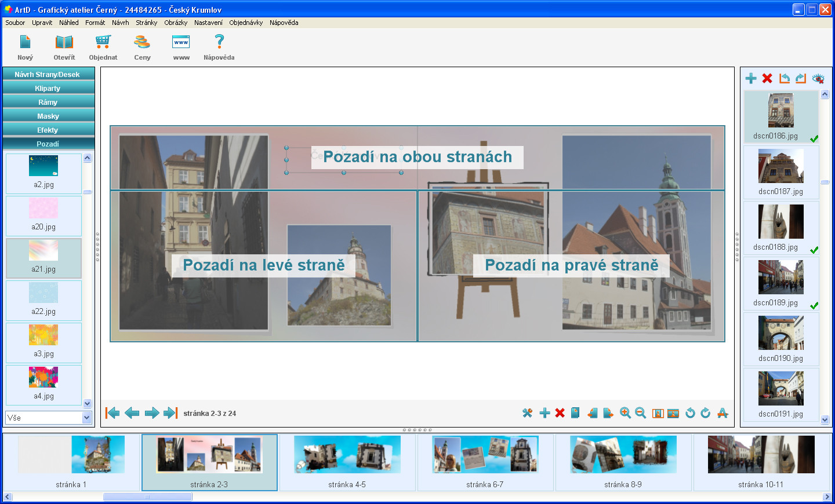The image size is (835, 504).
Task: Add a photo with the photo panel plus icon
Action: pyautogui.click(x=751, y=78)
